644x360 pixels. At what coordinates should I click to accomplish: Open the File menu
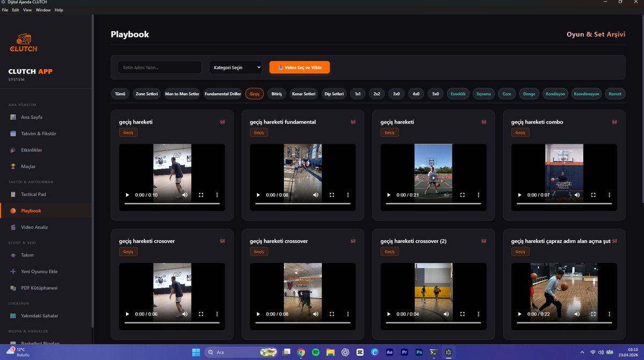click(5, 10)
